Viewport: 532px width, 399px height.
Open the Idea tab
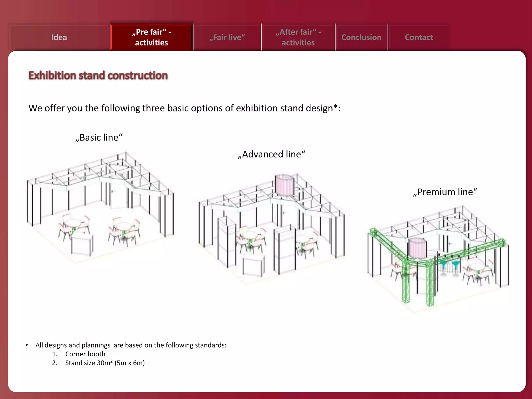point(59,37)
